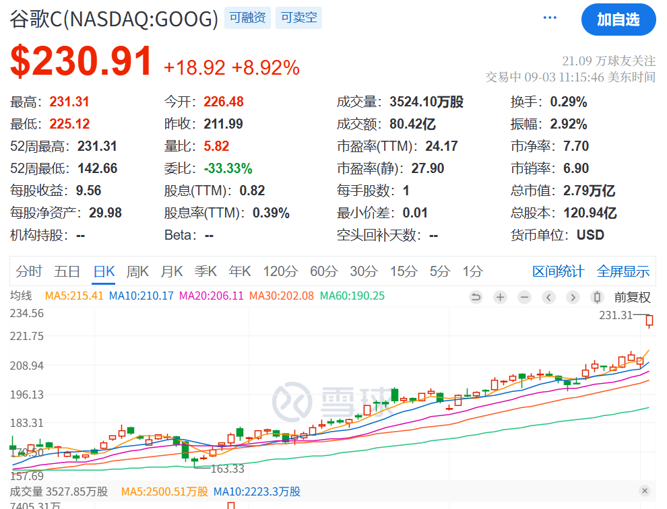Click the 加自选 add to watchlist button
667x509 pixels.
[618, 19]
